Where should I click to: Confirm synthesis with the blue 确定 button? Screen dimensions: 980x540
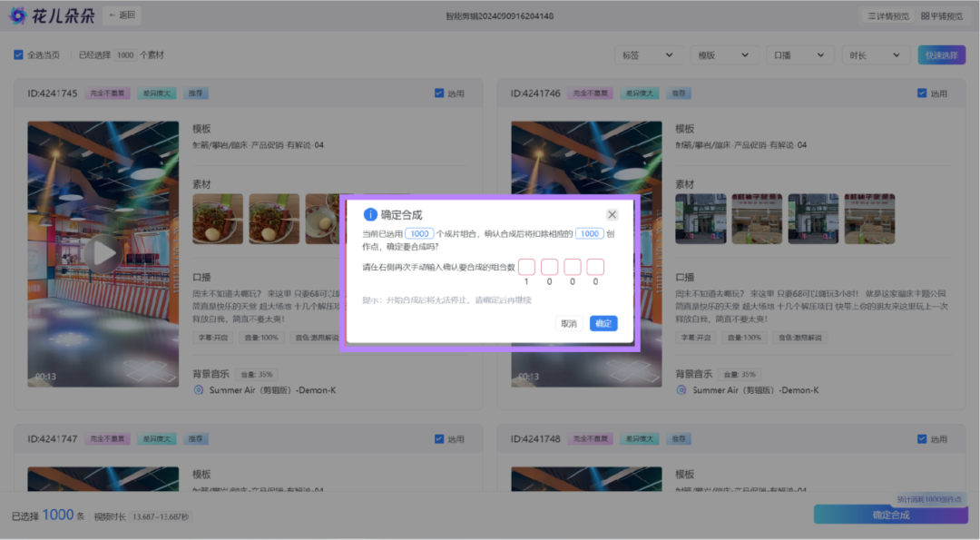pyautogui.click(x=603, y=323)
